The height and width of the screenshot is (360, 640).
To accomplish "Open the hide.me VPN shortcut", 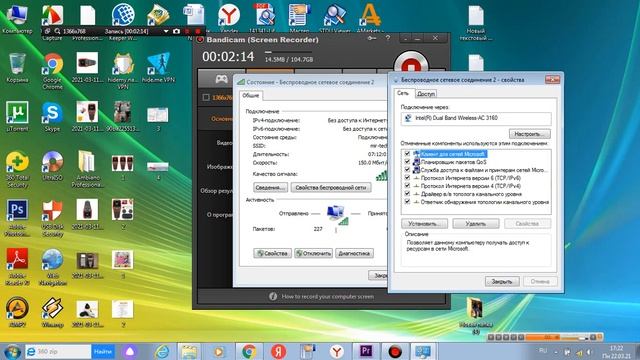I will 158,68.
